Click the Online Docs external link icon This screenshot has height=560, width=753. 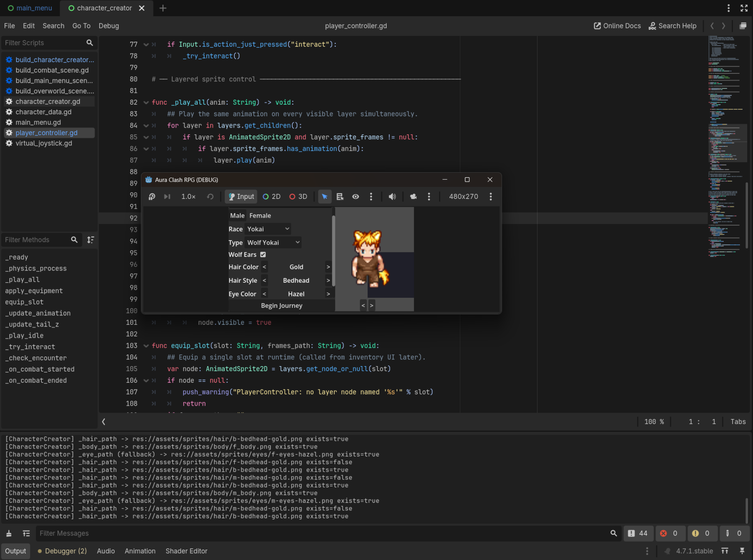(597, 26)
